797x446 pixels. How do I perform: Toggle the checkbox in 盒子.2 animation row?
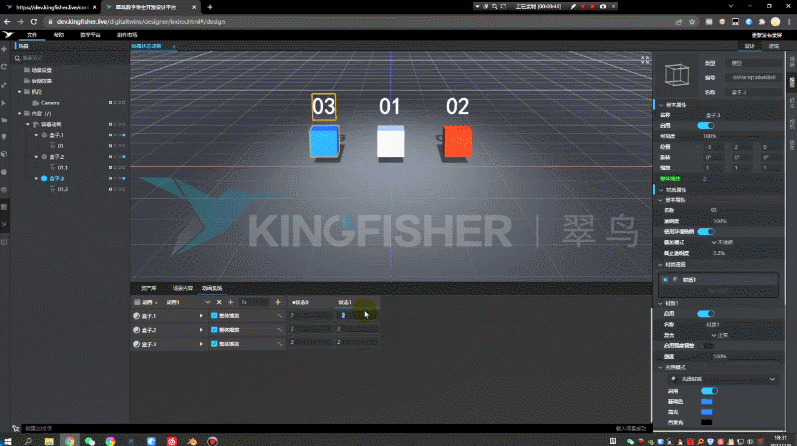tap(214, 330)
